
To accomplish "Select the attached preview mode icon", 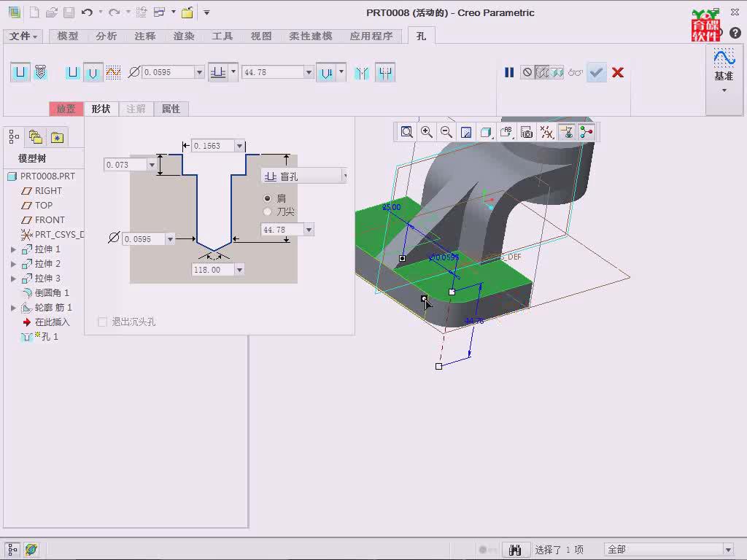I will point(557,72).
